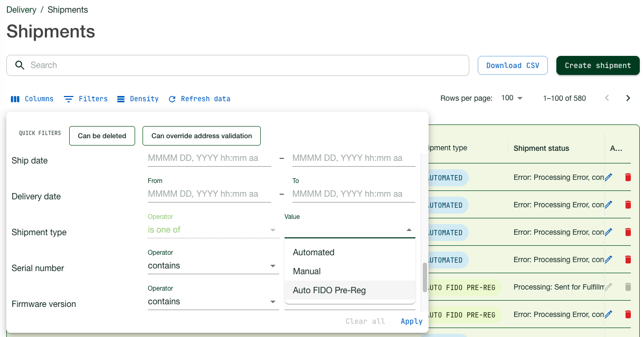
Task: Click the Create shipment button
Action: click(x=598, y=65)
